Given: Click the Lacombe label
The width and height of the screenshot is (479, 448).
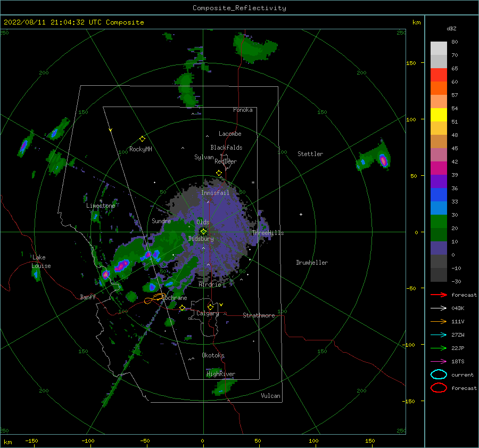Looking at the screenshot, I should 230,134.
